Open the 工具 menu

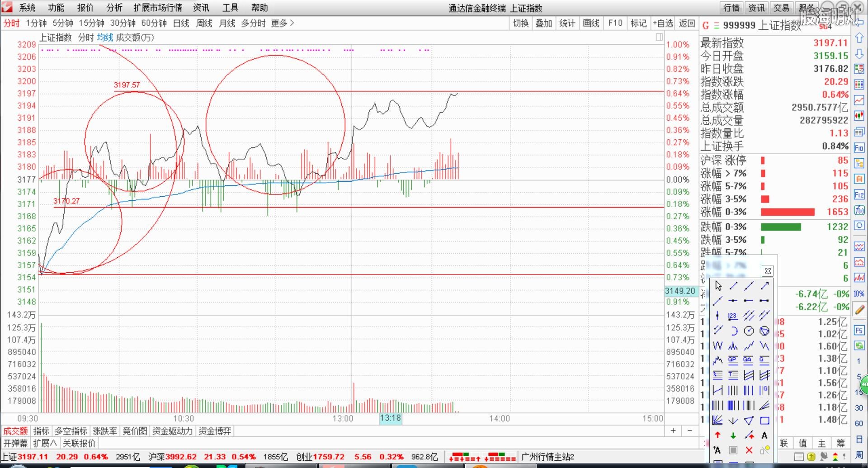click(x=230, y=8)
